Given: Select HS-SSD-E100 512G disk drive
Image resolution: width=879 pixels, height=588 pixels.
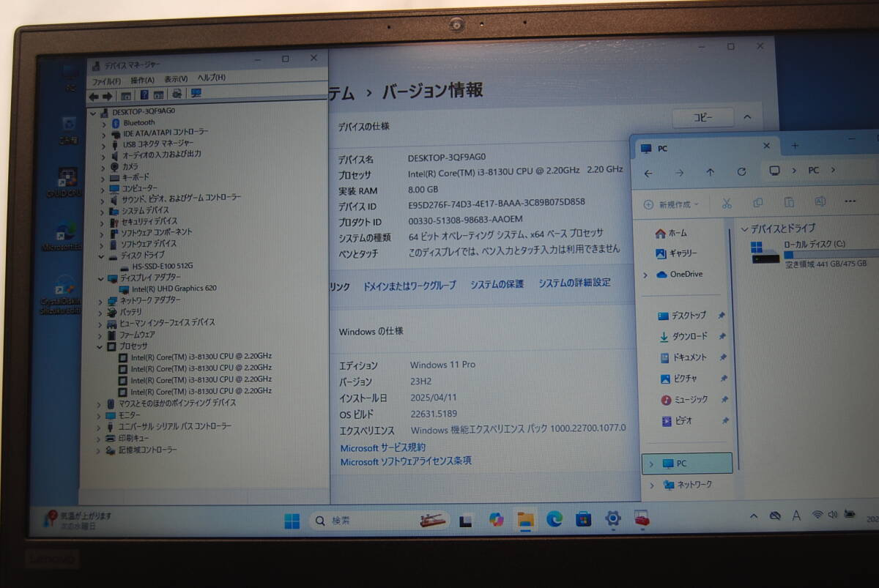Looking at the screenshot, I should click(x=157, y=266).
